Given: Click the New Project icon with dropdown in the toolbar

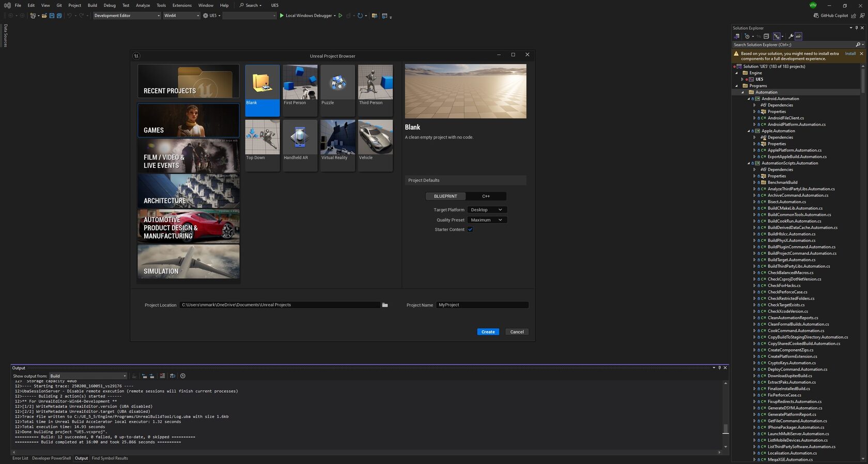Looking at the screenshot, I should click(34, 16).
